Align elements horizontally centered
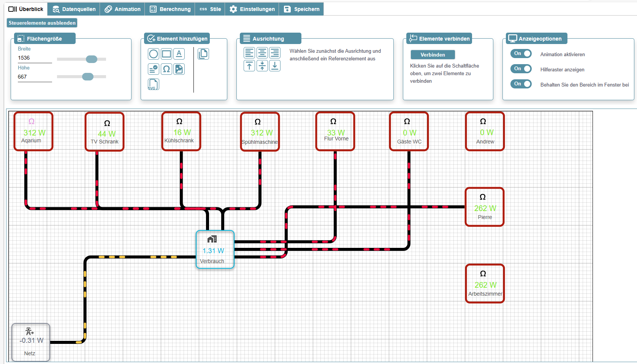637x364 pixels. point(262,53)
